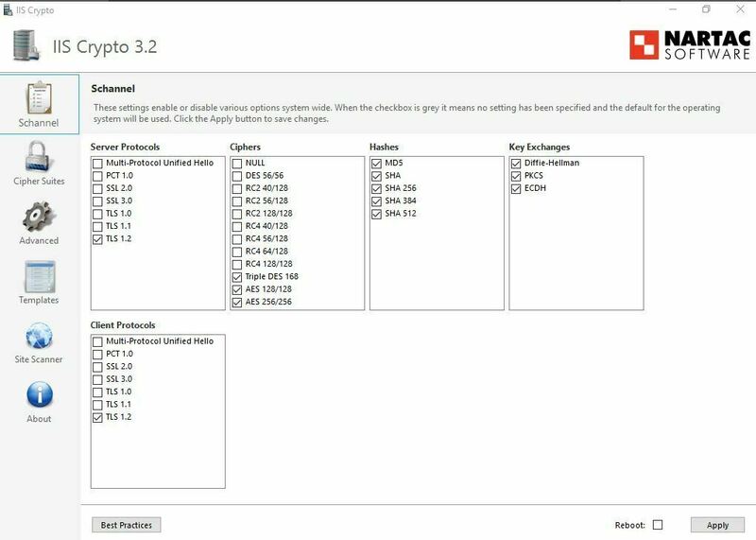Uncheck client TLS 1.2 checkbox
756x540 pixels.
(x=97, y=417)
